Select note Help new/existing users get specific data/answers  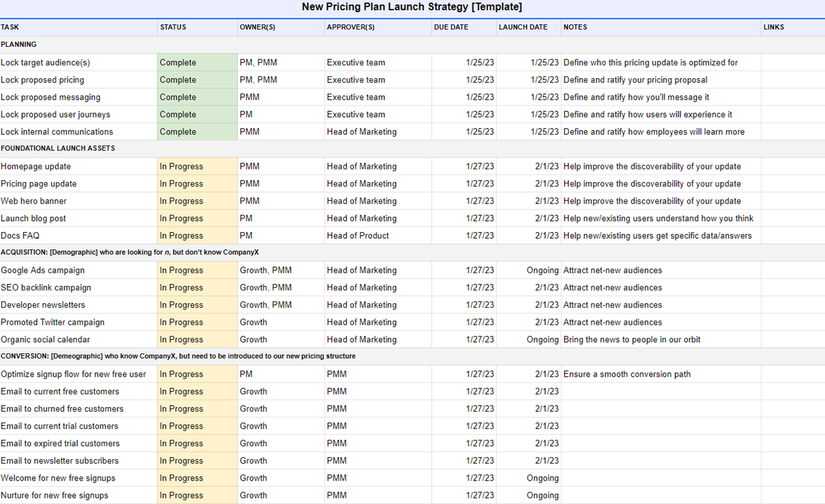coord(661,236)
